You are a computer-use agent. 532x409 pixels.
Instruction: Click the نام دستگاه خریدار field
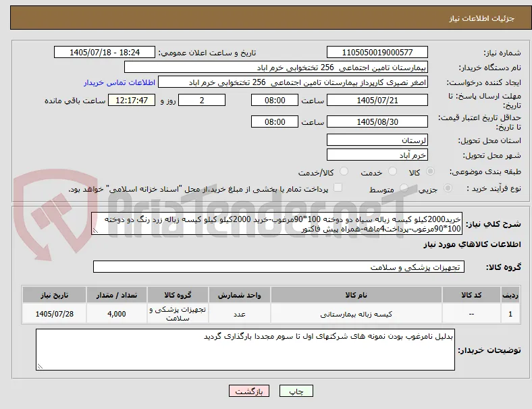(x=276, y=67)
